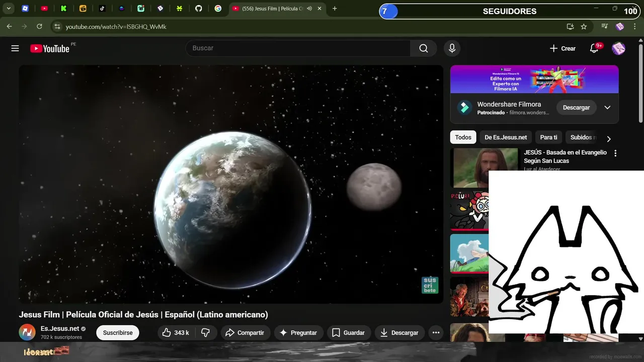Expand the Wondershare Filmora ad chevron
Image resolution: width=644 pixels, height=362 pixels.
[607, 108]
